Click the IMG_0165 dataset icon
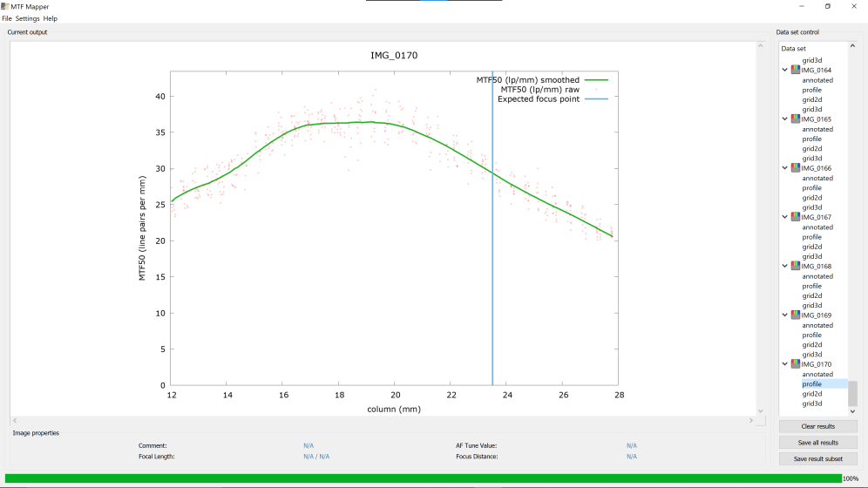Viewport: 868px width, 488px height. coord(796,119)
